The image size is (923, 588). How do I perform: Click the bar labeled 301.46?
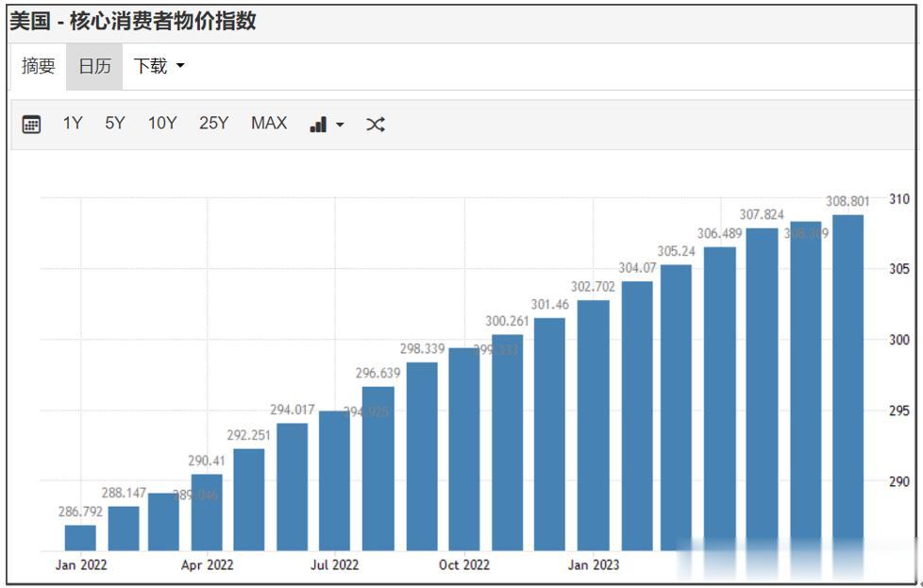tap(549, 434)
